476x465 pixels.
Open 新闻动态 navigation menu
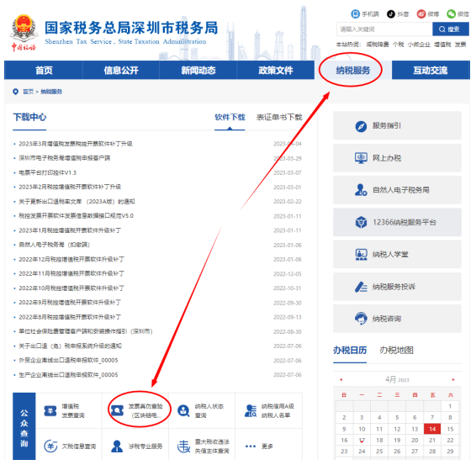tap(198, 70)
